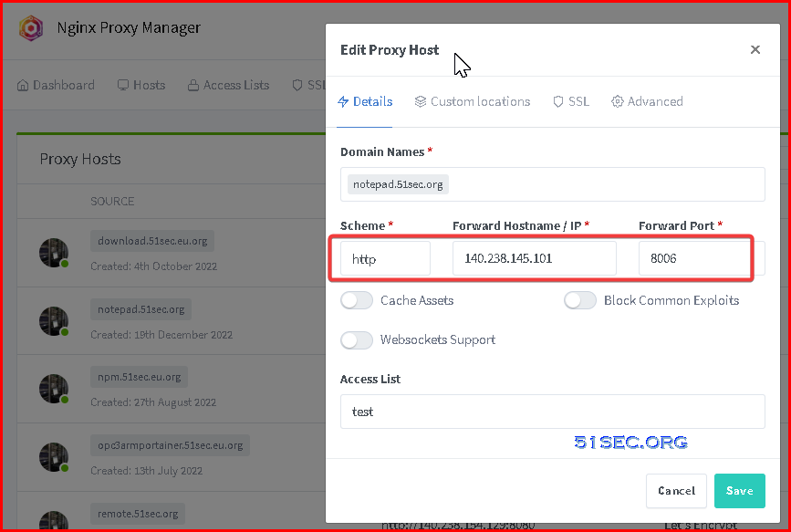
Task: Open the Access Lists menu
Action: click(x=228, y=85)
